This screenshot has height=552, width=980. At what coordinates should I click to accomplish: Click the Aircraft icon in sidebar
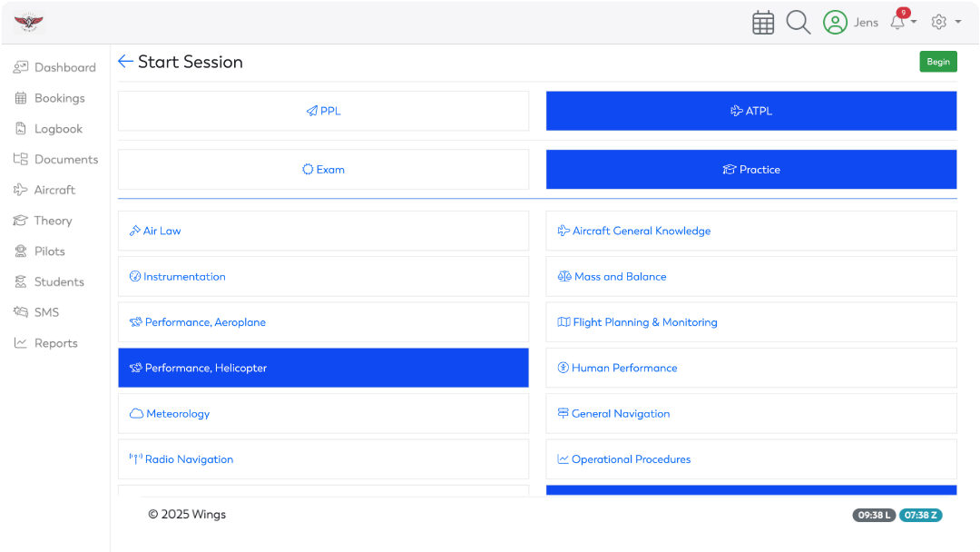[20, 190]
